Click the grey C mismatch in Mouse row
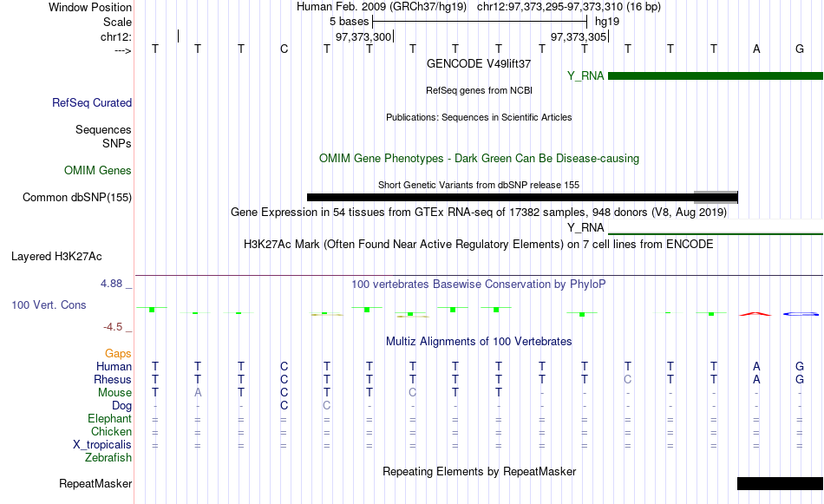This screenshot has width=824, height=504. pyautogui.click(x=413, y=393)
